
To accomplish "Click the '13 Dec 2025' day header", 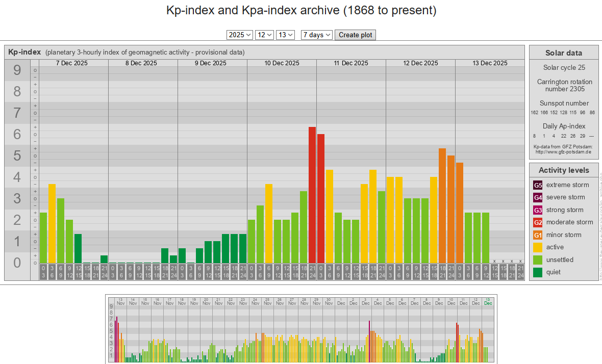I will (490, 63).
